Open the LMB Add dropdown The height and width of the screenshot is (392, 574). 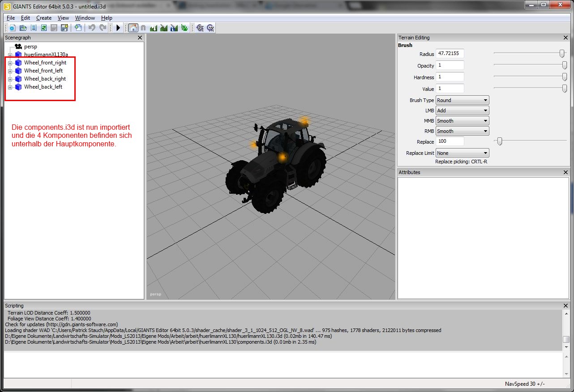coord(462,111)
